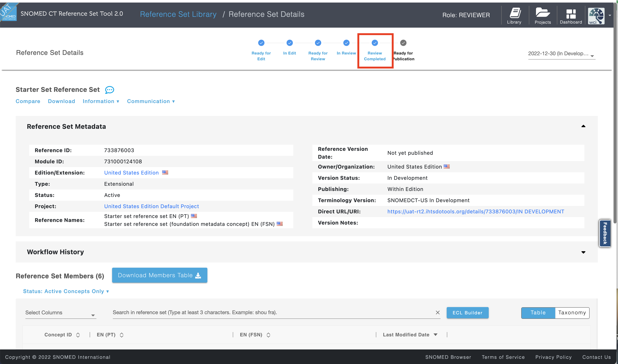Collapse the Reference Set Metadata section

(x=583, y=126)
